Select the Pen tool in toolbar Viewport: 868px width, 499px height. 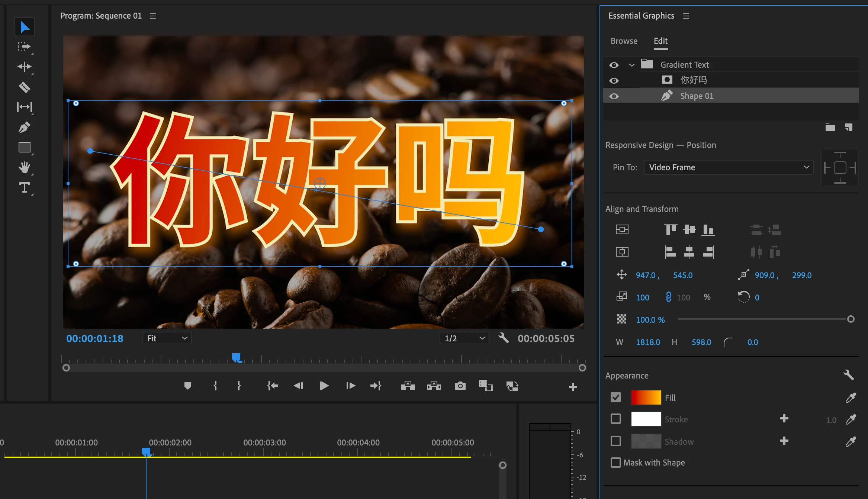coord(25,128)
